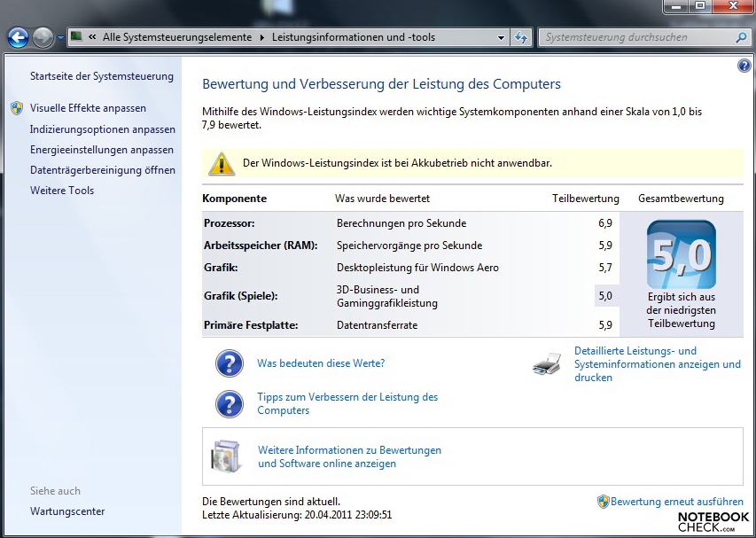The image size is (756, 538).
Task: Click the search magnifier icon
Action: 741,38
